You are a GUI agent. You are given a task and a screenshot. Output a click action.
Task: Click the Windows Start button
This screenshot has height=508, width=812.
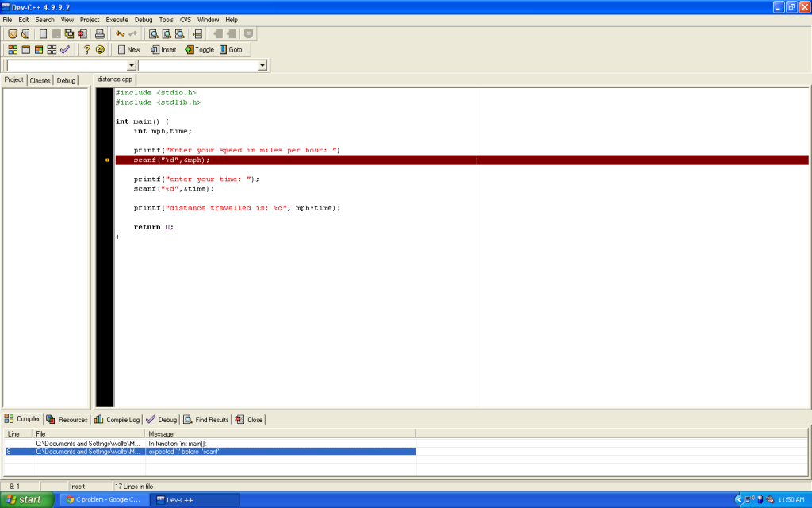(27, 499)
